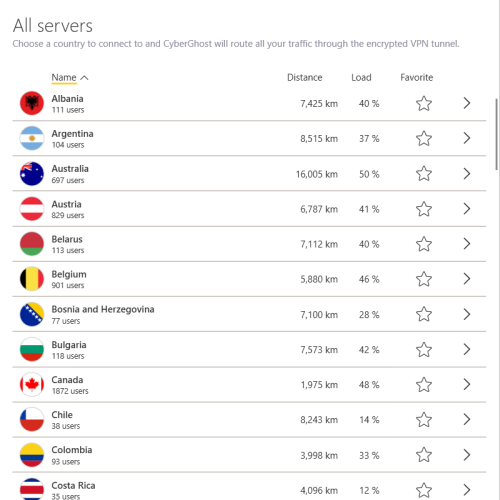The height and width of the screenshot is (500, 500).
Task: Pick the Colombia flag icon
Action: click(32, 455)
